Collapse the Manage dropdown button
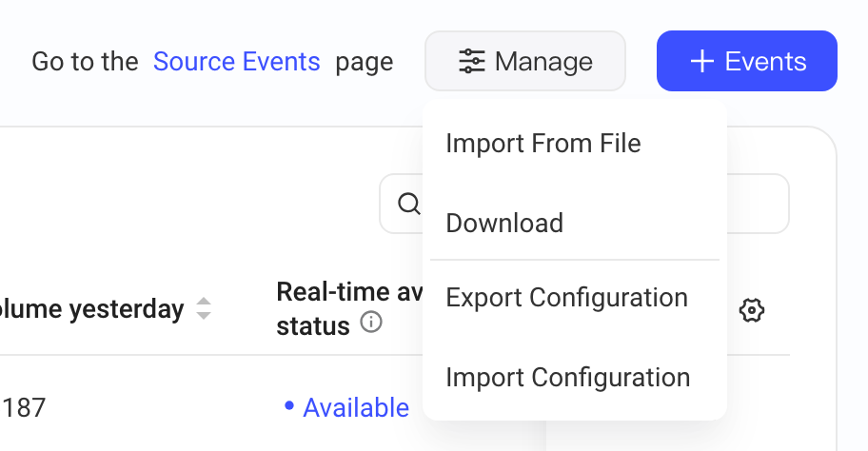The image size is (868, 451). (525, 61)
